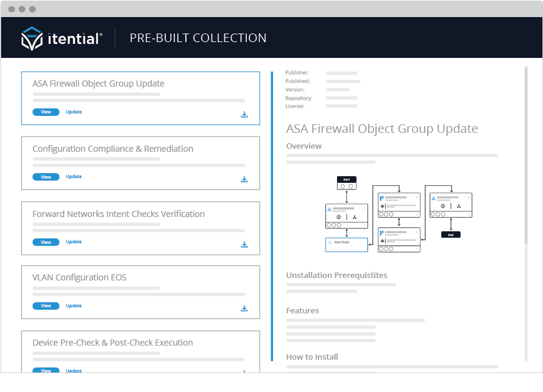Download VLAN Configuration EOS pre-built
The width and height of the screenshot is (543, 392).
(244, 308)
